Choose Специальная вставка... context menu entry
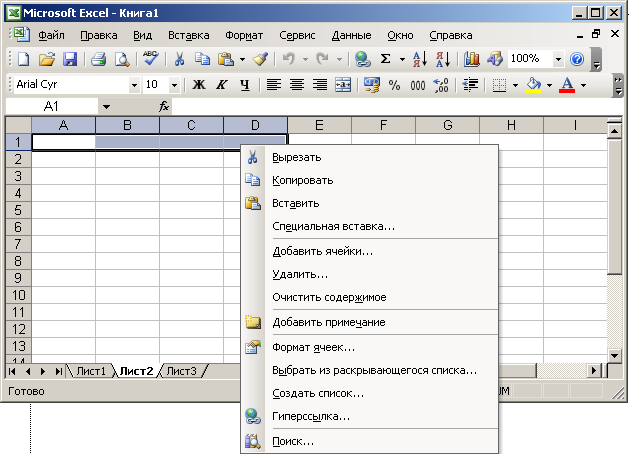Image resolution: width=629 pixels, height=454 pixels. tap(369, 226)
